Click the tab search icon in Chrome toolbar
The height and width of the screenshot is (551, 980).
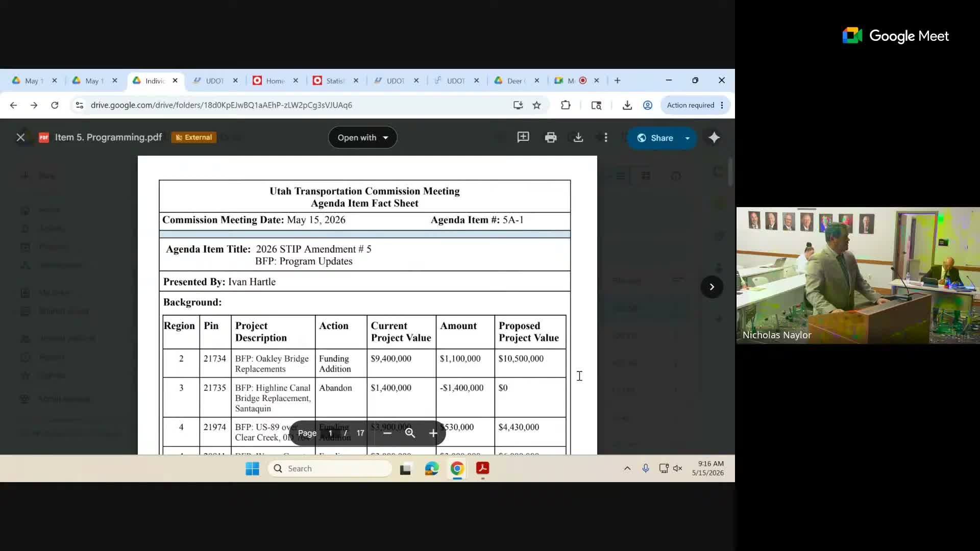(x=596, y=105)
